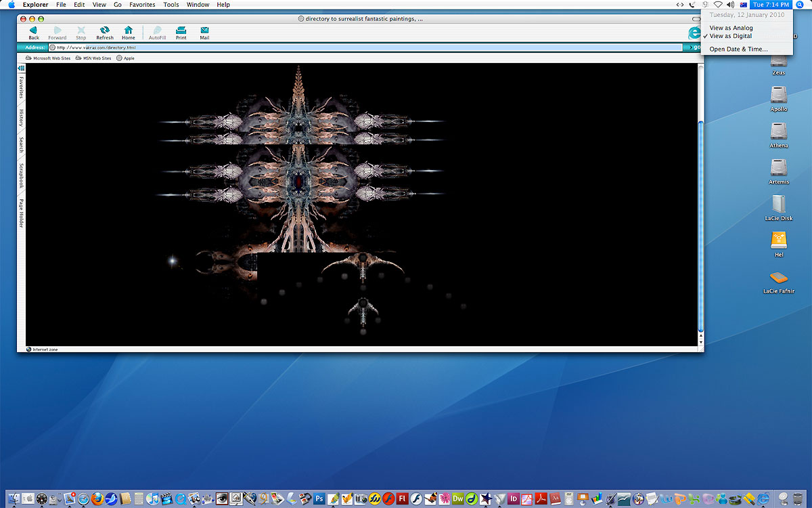
Task: Open iTunes from the Dock
Action: 154,499
